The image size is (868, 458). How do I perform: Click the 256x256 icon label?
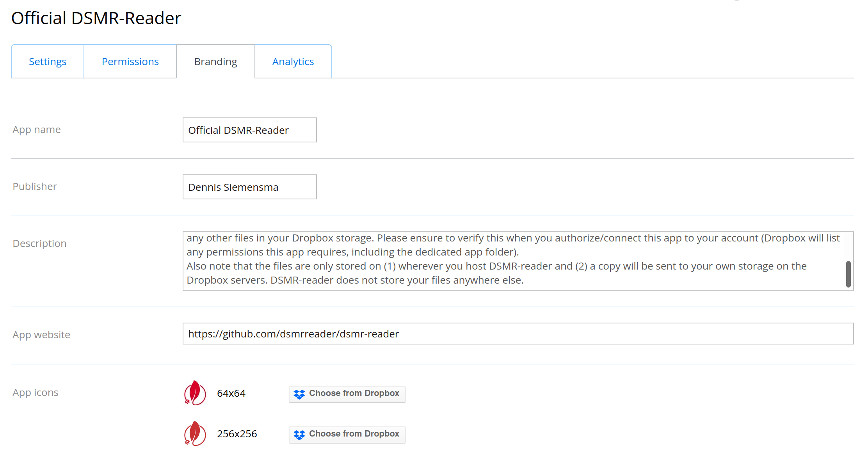tap(237, 433)
